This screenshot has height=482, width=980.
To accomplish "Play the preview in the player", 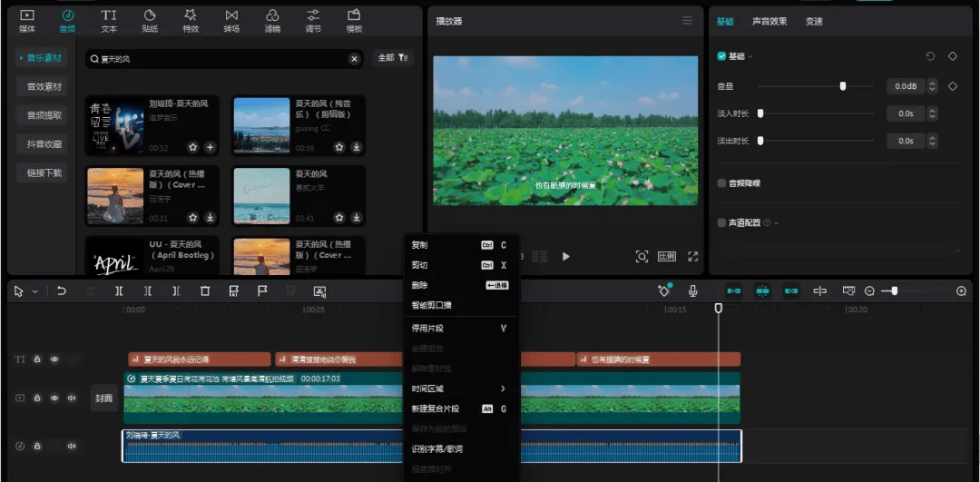I will pos(565,256).
